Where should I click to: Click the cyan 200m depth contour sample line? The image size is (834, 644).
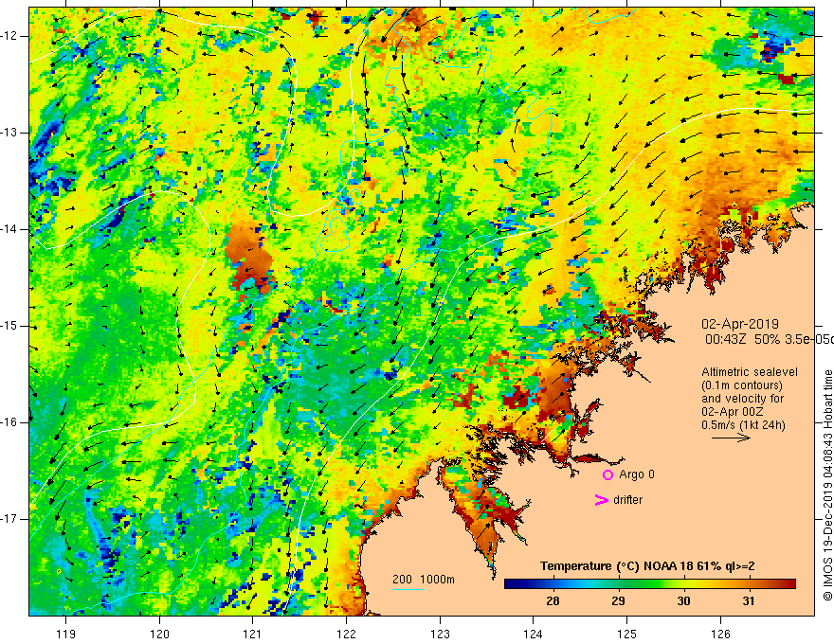pos(408,589)
